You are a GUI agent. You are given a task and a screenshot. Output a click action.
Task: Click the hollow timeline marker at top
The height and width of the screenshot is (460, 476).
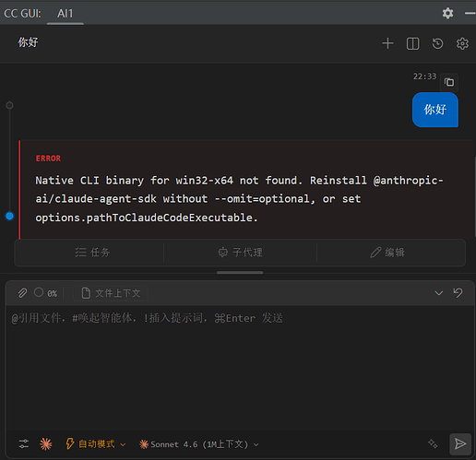(x=9, y=105)
